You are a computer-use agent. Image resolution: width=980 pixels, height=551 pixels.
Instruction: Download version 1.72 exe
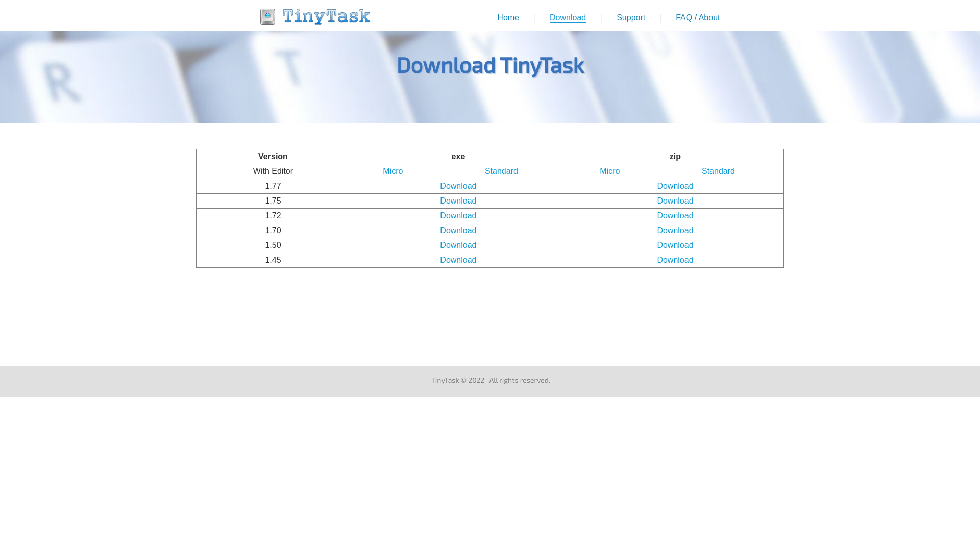pos(458,216)
